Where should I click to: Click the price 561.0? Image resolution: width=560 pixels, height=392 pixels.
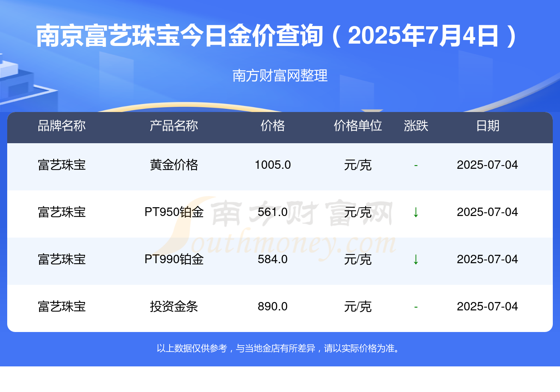[x=273, y=212]
